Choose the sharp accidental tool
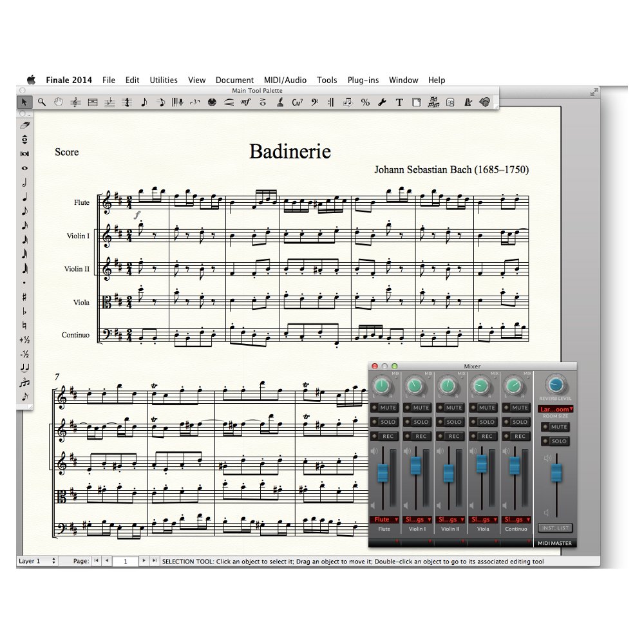This screenshot has height=644, width=644. 24,296
